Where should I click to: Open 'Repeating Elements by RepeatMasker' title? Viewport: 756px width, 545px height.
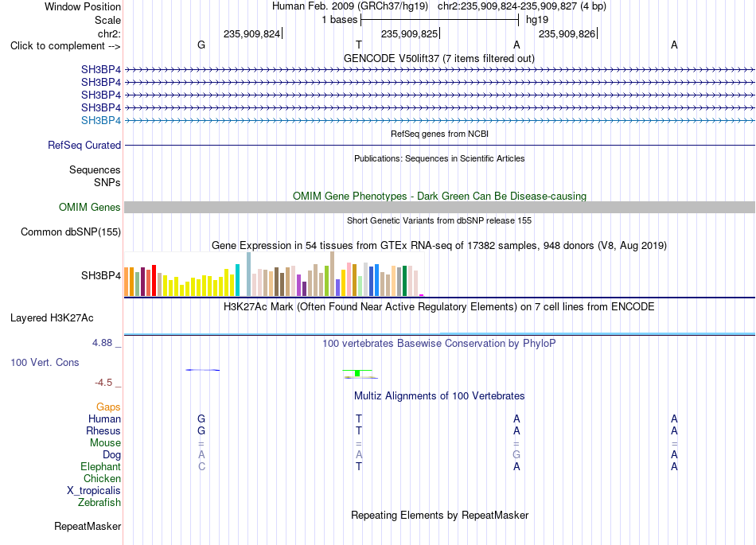[x=439, y=515]
